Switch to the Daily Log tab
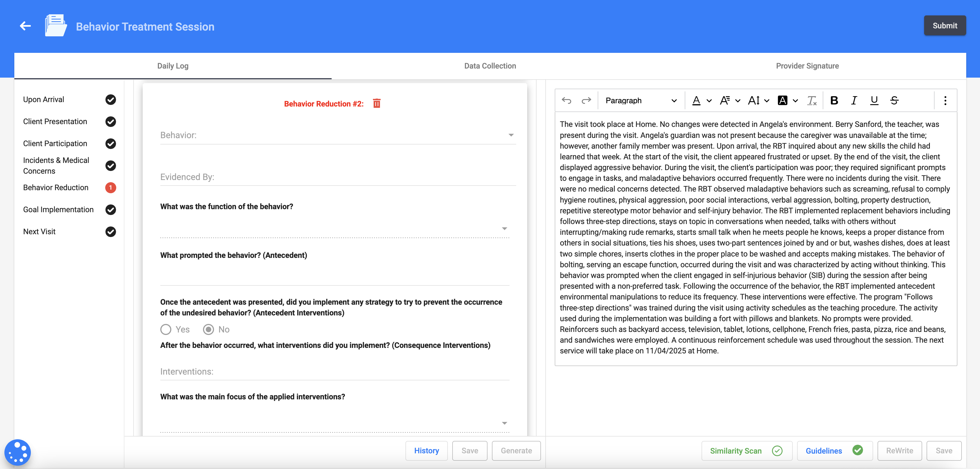This screenshot has height=469, width=980. pos(173,66)
